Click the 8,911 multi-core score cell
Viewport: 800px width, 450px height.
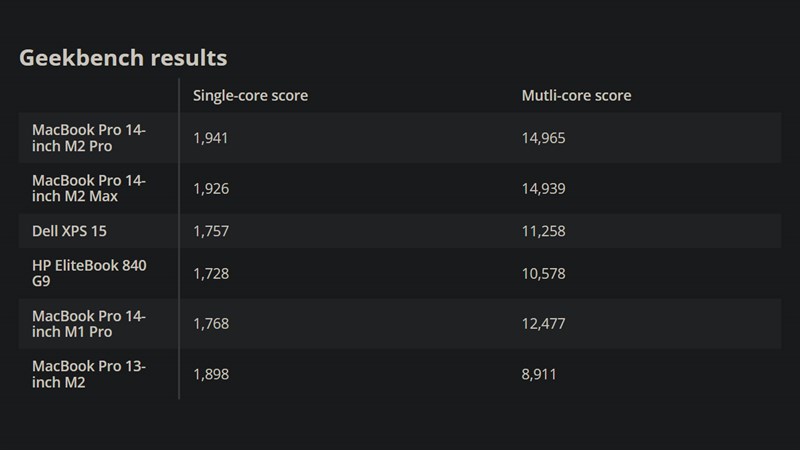coord(539,374)
